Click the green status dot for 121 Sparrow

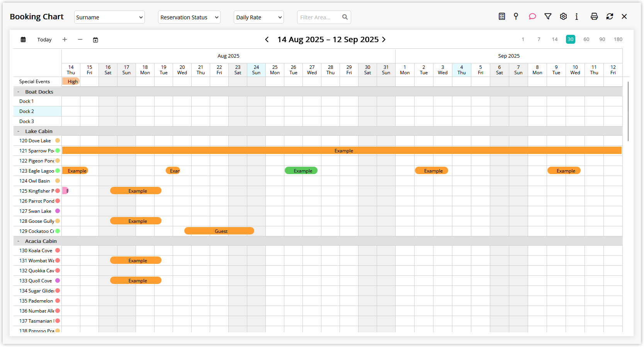pyautogui.click(x=58, y=150)
